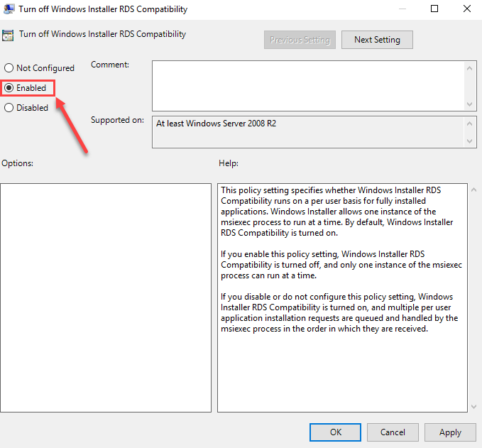
Task: Click Supported on box scroll down arrow
Action: click(469, 141)
